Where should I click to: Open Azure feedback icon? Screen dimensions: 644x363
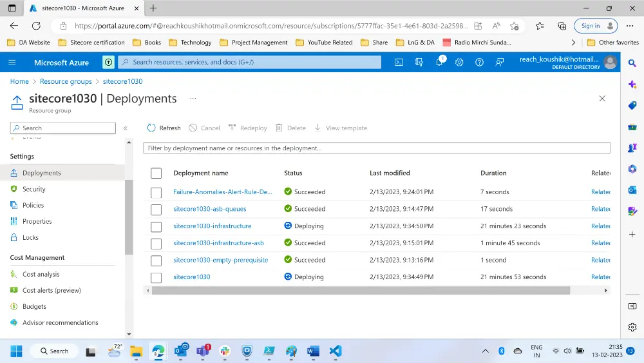[500, 62]
